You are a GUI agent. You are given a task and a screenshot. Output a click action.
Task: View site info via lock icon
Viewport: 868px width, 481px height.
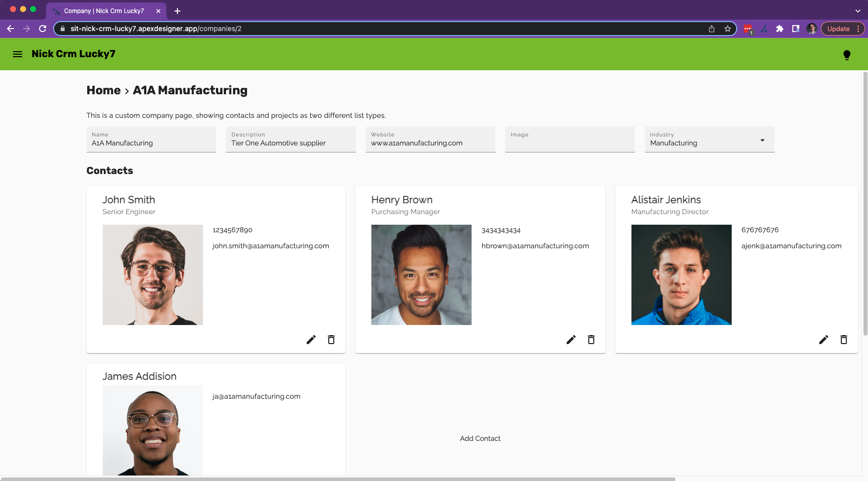tap(63, 29)
